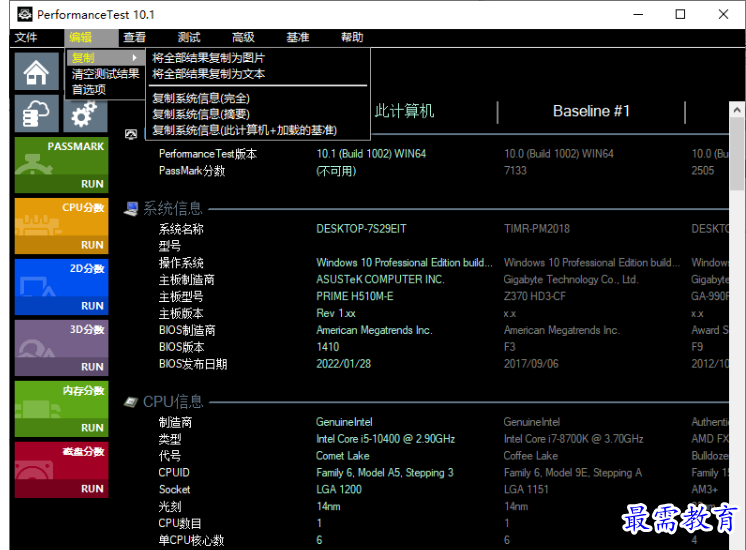Minimize the PerformanceTest window
Viewport: 746px width, 550px height.
(638, 14)
